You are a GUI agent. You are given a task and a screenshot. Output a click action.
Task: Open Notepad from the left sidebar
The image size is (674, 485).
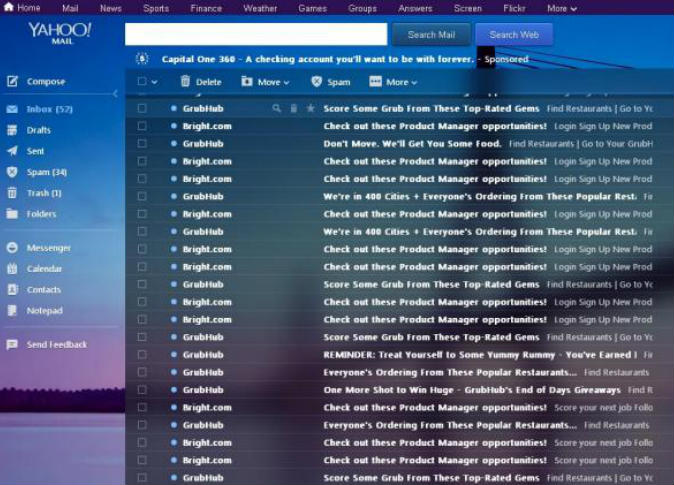(44, 311)
